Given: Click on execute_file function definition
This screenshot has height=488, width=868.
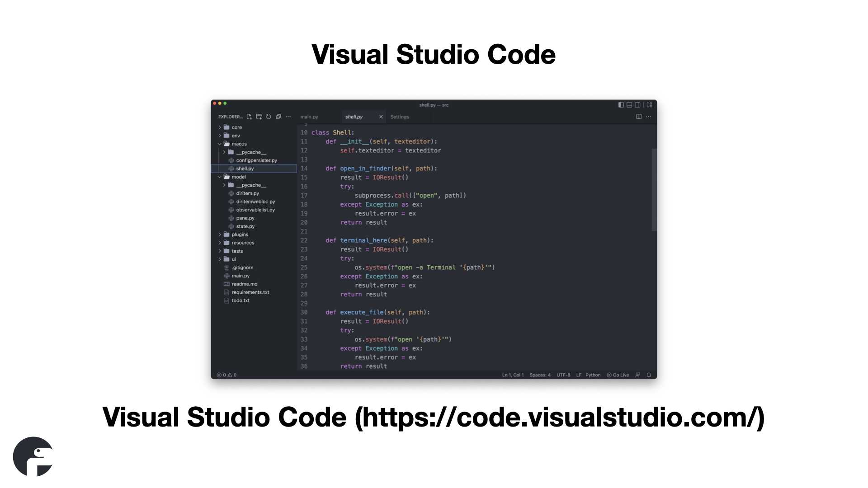Looking at the screenshot, I should [x=377, y=312].
